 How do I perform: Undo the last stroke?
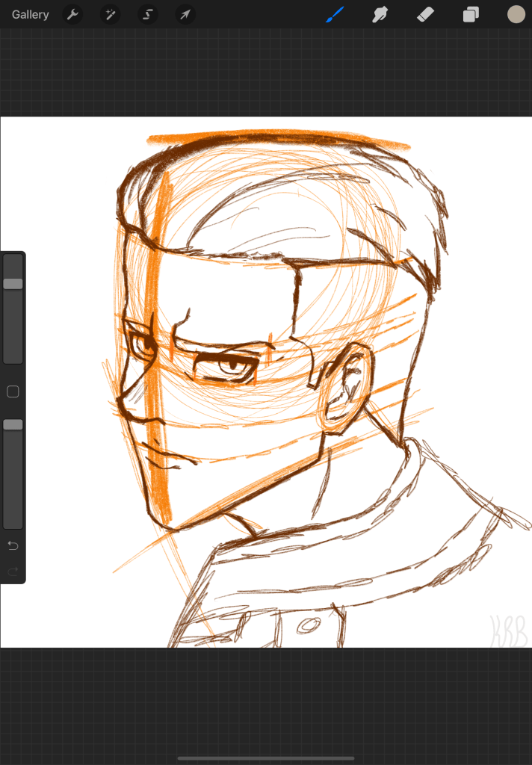[13, 545]
